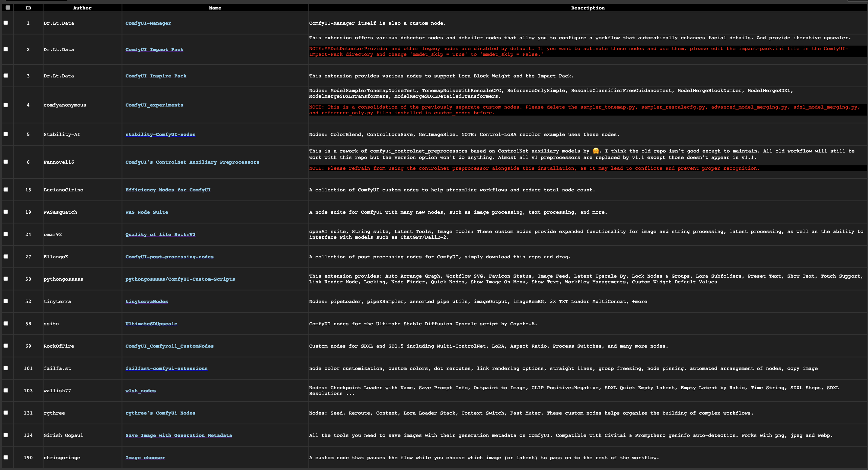Click the ComfyUI_experiments link
This screenshot has height=470, width=868.
click(x=154, y=105)
